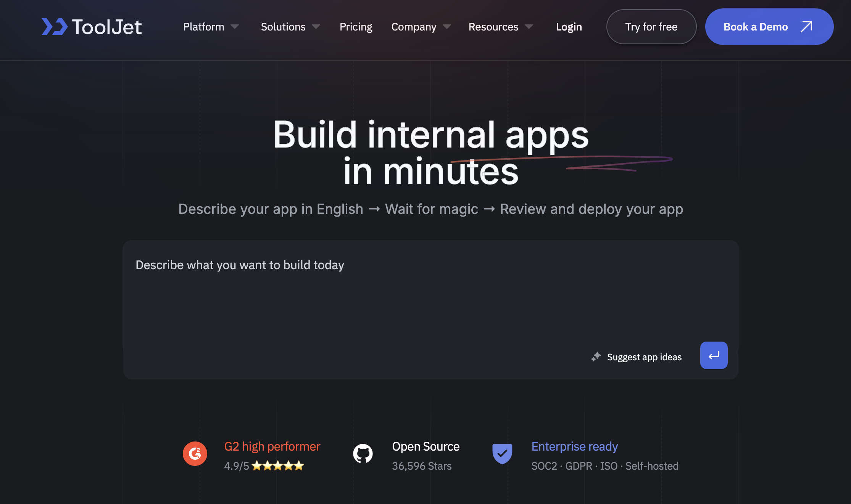This screenshot has height=504, width=851.
Task: Expand the Platform dropdown arrow
Action: [x=235, y=27]
